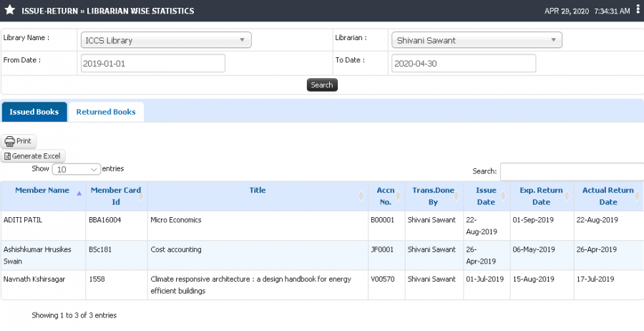Click actual return date 26-Apr-2019

[x=596, y=249]
